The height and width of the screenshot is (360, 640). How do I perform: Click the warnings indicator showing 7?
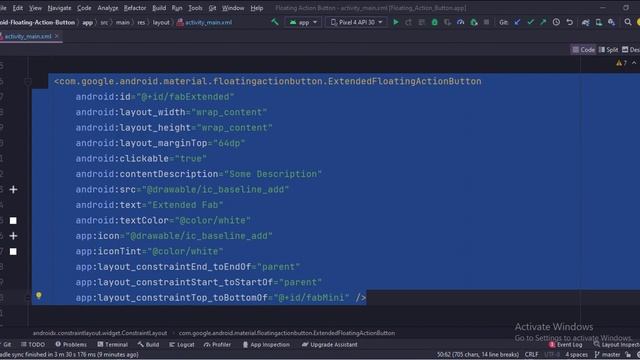tap(622, 63)
